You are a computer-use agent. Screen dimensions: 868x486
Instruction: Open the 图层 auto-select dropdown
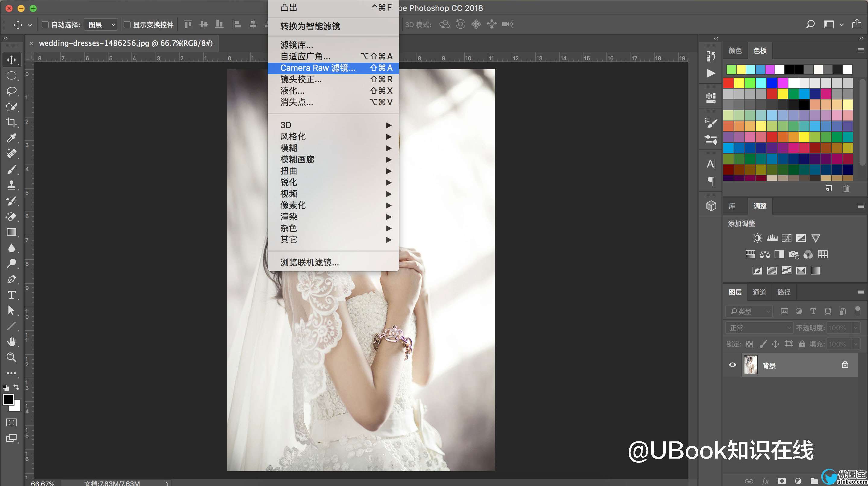point(101,25)
